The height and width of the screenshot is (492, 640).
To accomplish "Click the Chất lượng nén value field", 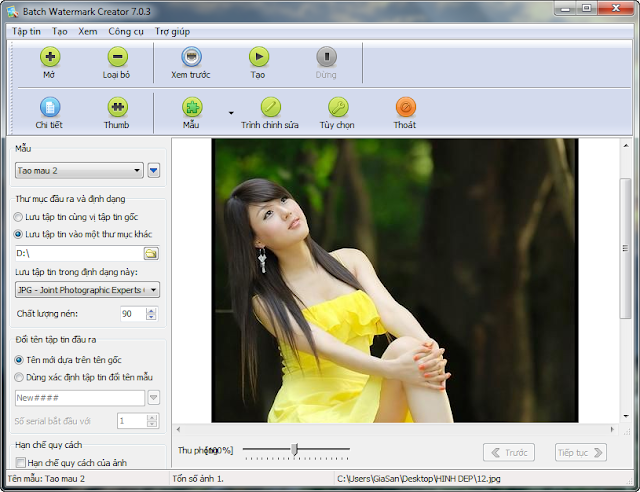I will click(133, 314).
